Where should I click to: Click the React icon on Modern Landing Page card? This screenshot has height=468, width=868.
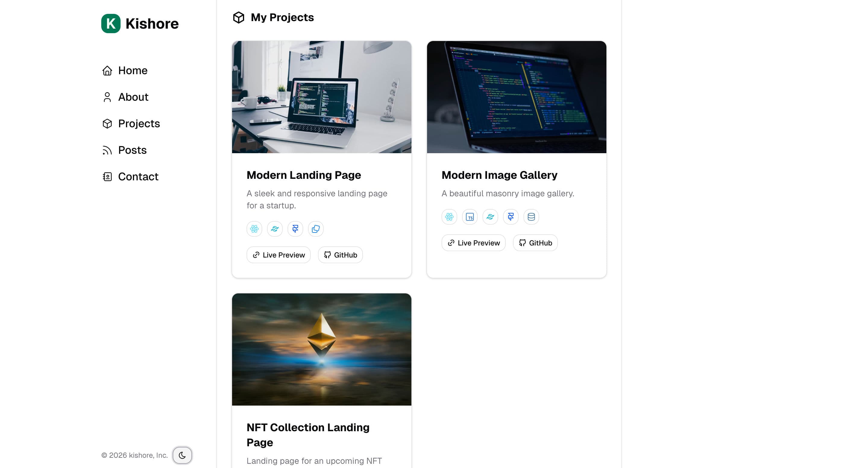pos(254,229)
